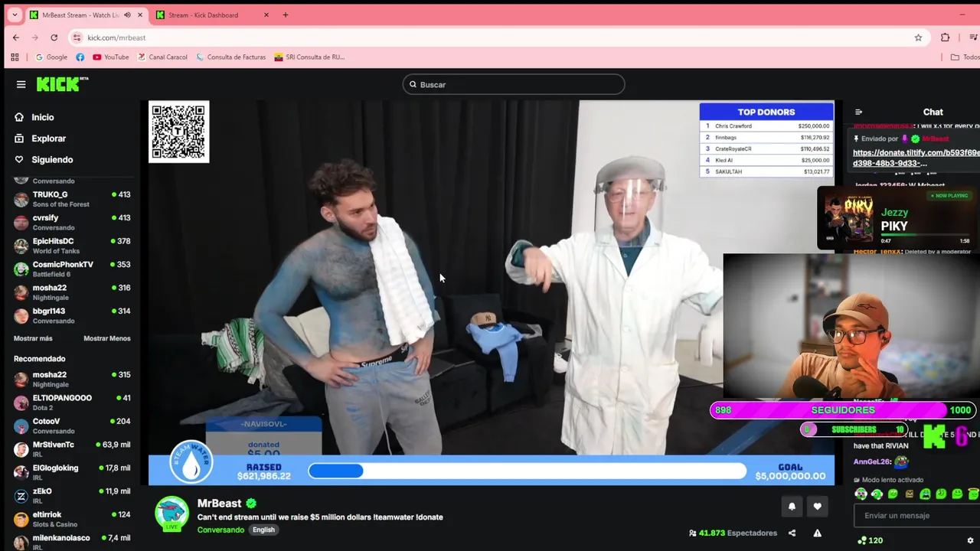View site information icon in address bar

(76, 37)
